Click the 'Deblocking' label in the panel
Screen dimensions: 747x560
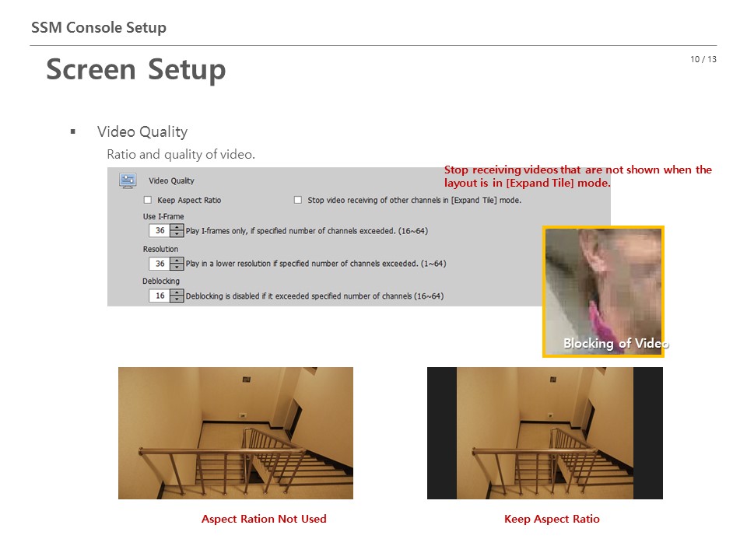(161, 281)
